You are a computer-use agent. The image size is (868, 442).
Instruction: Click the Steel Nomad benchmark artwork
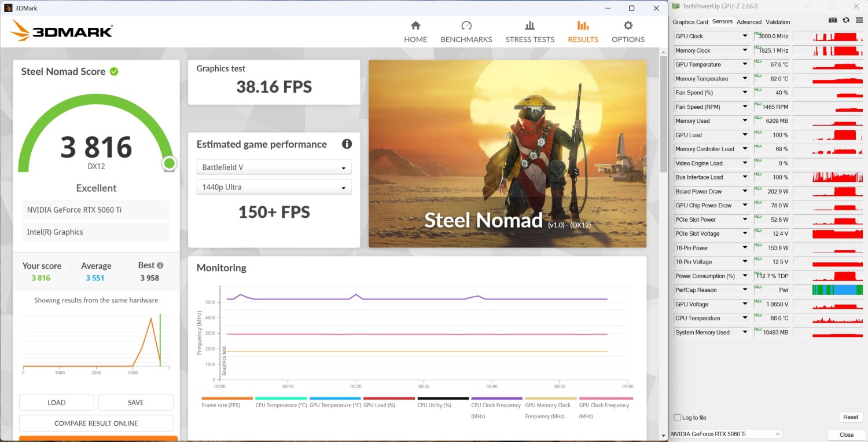pyautogui.click(x=507, y=154)
